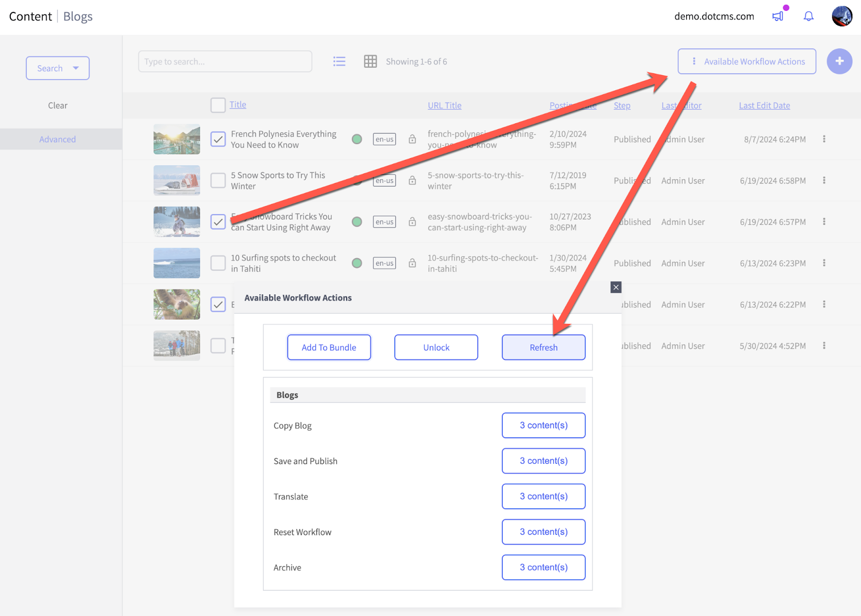This screenshot has height=616, width=861.
Task: Open the Available Workflow Actions menu
Action: [x=746, y=61]
